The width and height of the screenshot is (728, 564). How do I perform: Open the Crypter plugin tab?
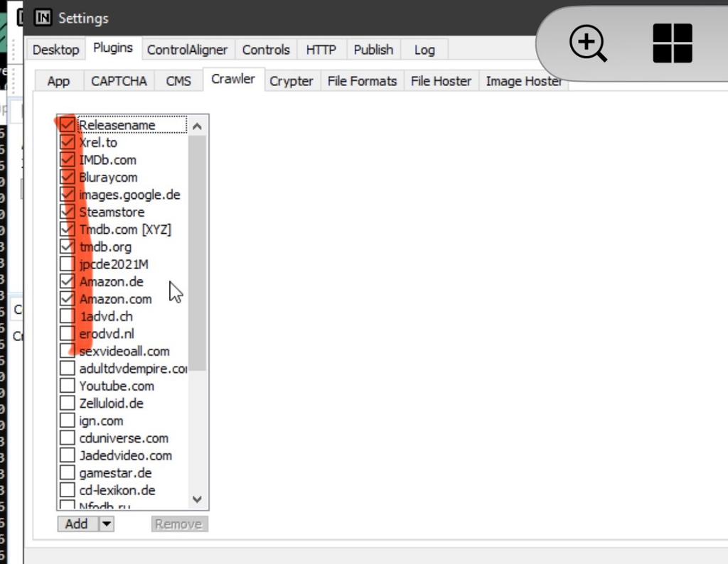[x=291, y=81]
